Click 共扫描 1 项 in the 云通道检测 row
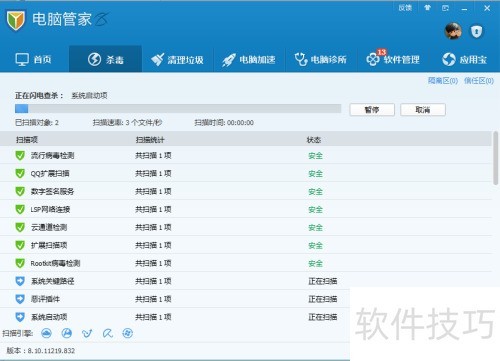The image size is (500, 361). tap(153, 228)
